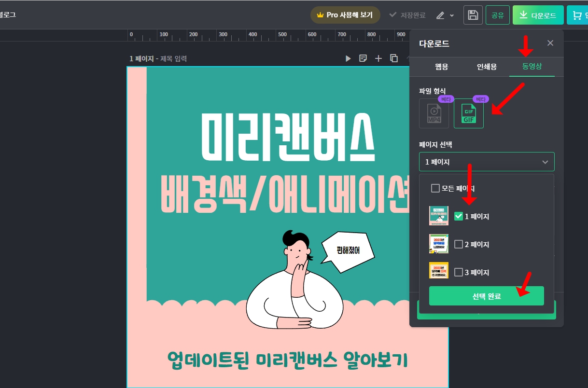The width and height of the screenshot is (588, 388).
Task: Click the 파일 형식 label
Action: [433, 91]
